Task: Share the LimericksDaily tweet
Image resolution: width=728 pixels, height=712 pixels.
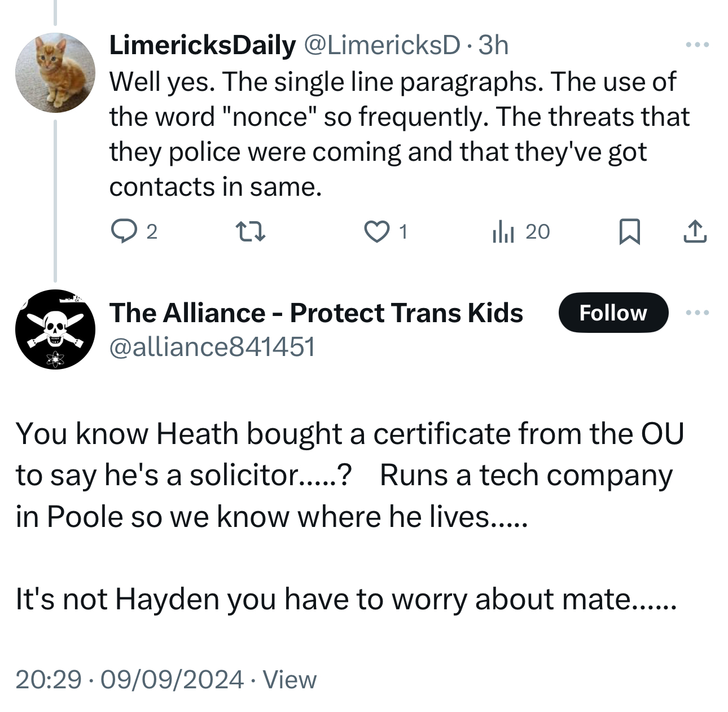Action: [695, 232]
